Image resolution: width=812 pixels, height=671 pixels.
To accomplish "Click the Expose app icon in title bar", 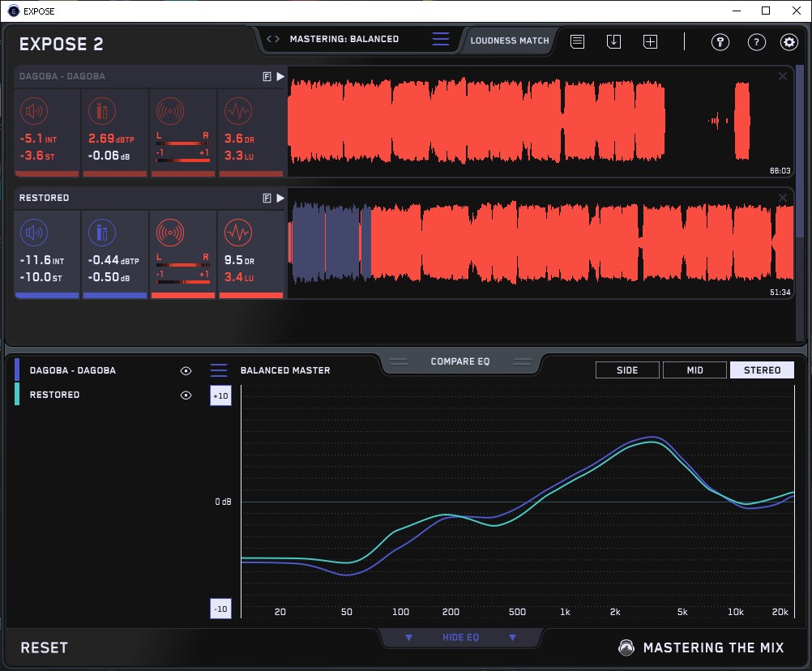I will click(14, 11).
